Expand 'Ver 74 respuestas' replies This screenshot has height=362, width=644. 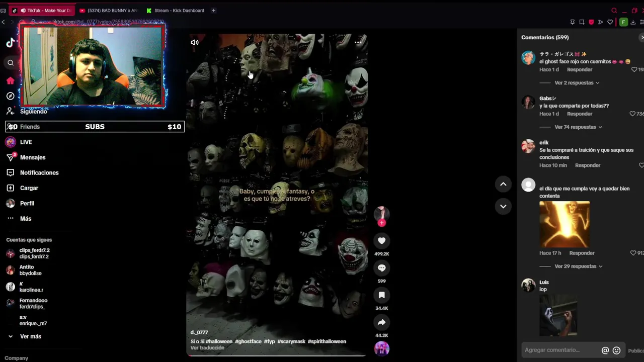[578, 127]
